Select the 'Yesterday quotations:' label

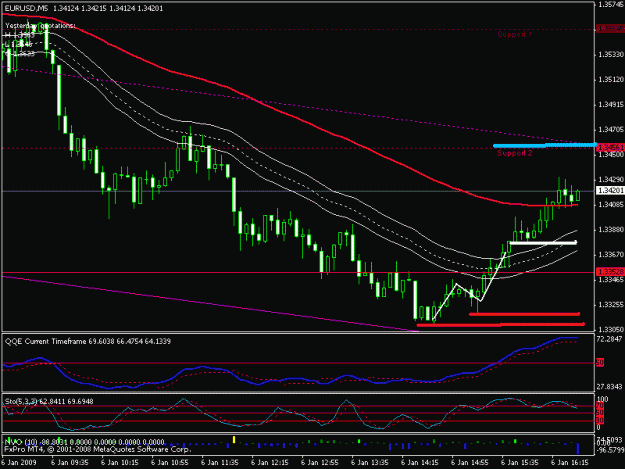point(40,26)
